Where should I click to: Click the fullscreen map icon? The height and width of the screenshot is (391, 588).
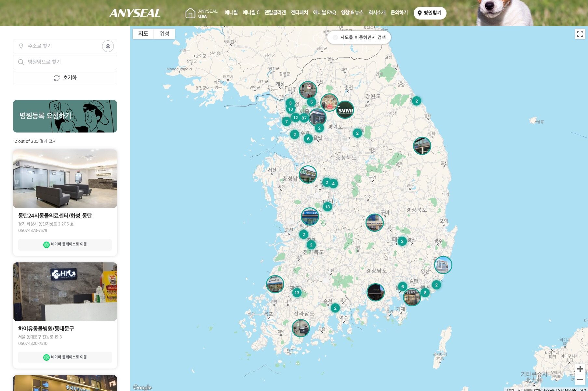580,34
